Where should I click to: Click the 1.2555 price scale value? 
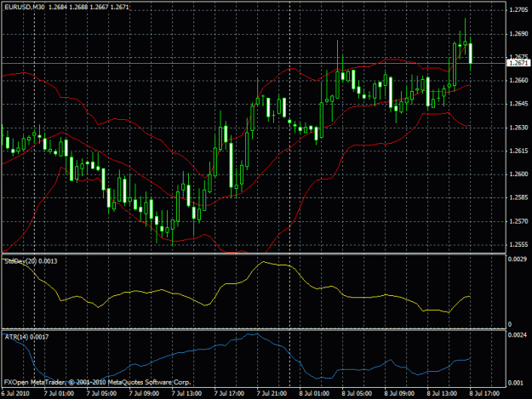[x=518, y=245]
